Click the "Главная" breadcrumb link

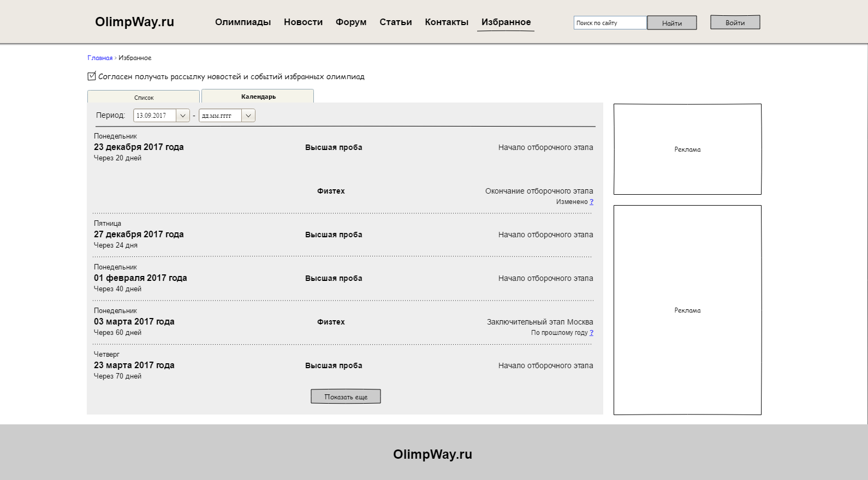click(x=100, y=58)
